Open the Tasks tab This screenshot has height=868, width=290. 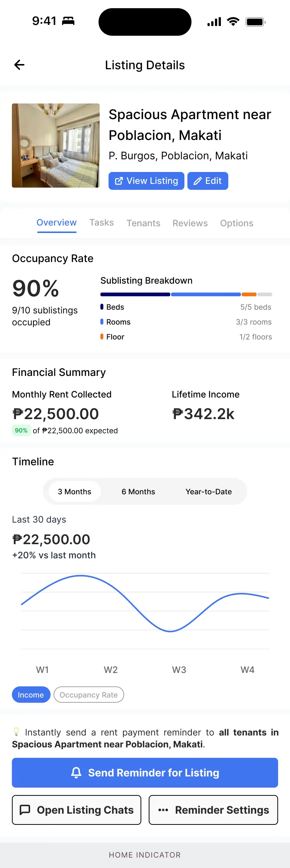pyautogui.click(x=101, y=223)
